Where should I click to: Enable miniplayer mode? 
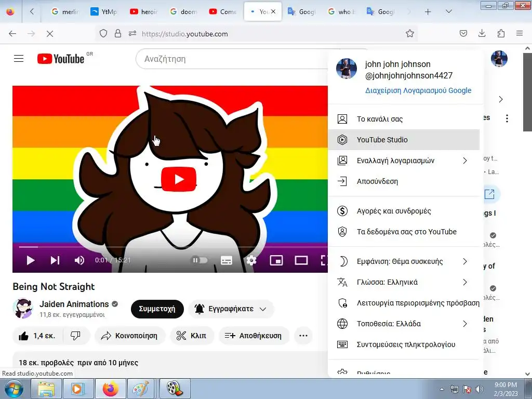[276, 260]
